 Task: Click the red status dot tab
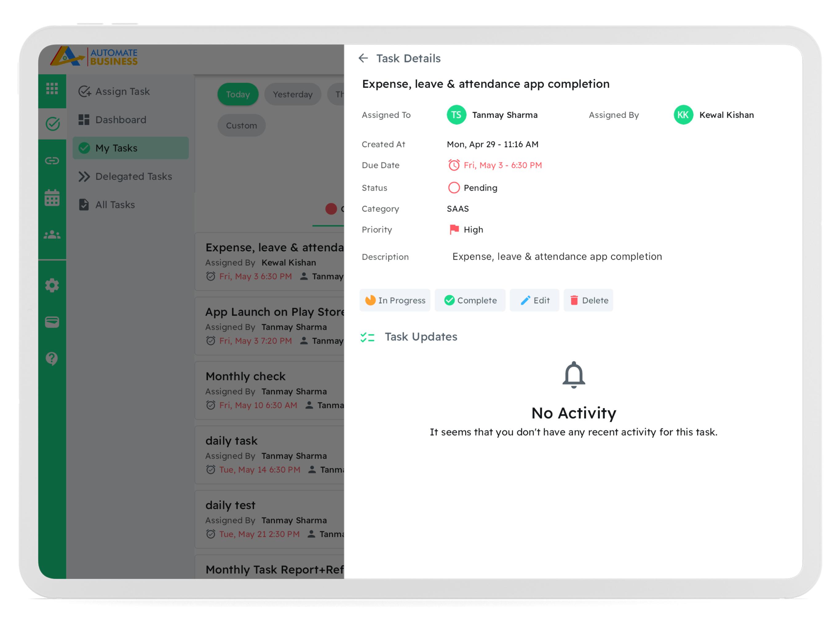click(331, 209)
